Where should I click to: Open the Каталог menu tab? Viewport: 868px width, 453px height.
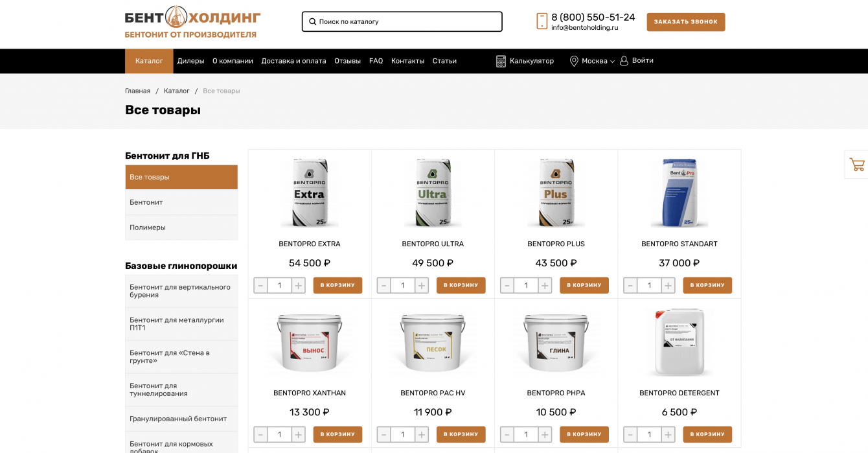tap(149, 61)
